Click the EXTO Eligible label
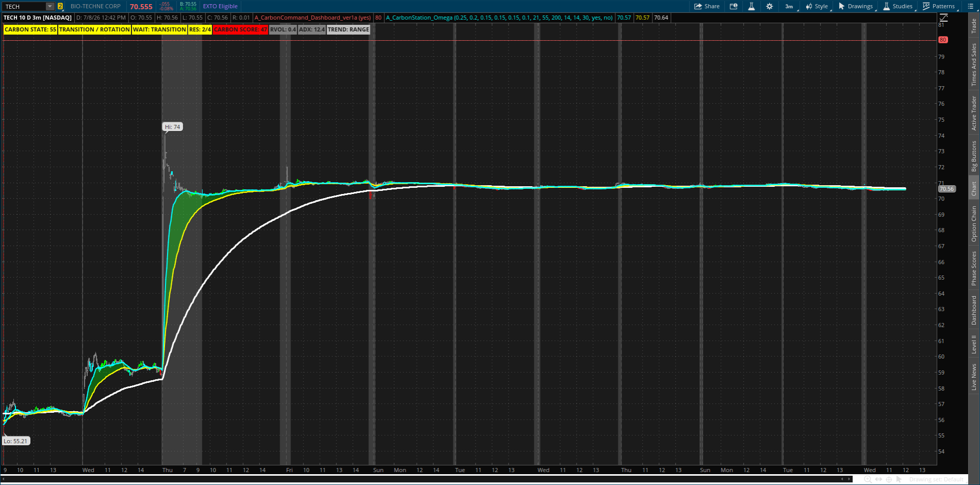The image size is (980, 485). tap(220, 6)
